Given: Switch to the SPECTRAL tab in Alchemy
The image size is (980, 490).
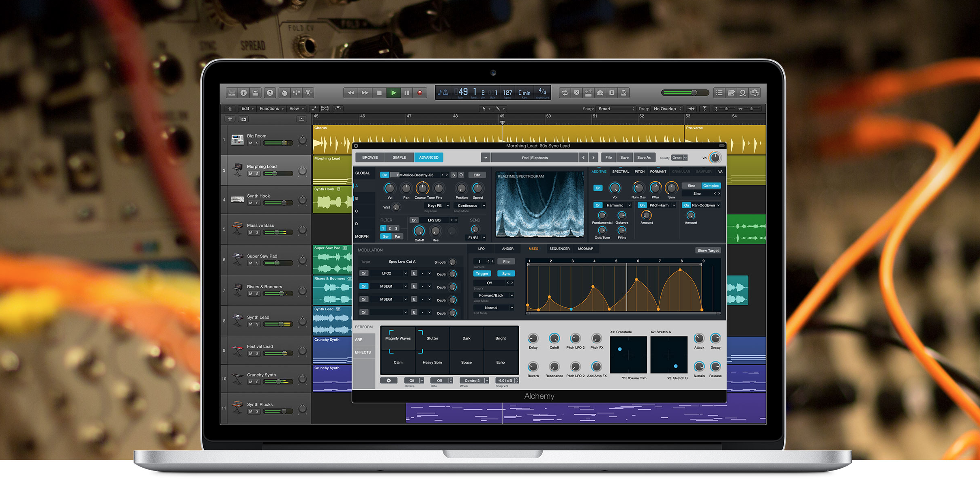Looking at the screenshot, I should coord(621,172).
